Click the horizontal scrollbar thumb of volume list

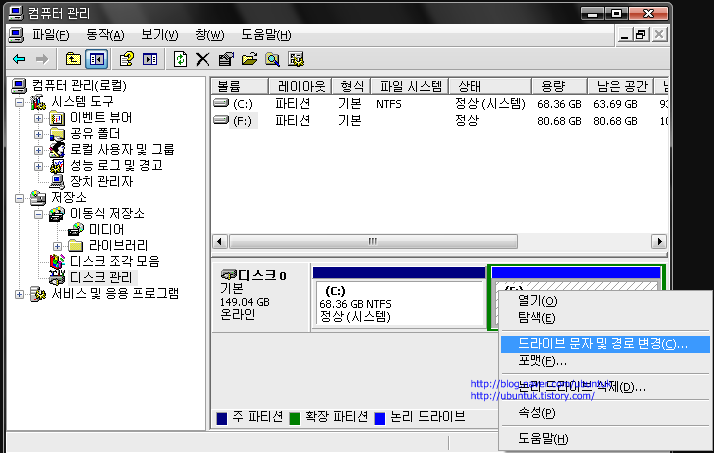[373, 241]
